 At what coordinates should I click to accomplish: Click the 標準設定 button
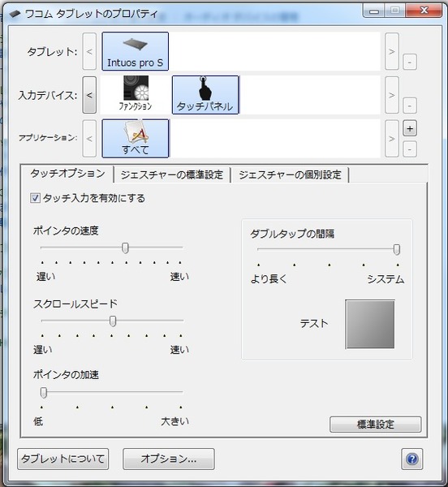click(x=375, y=425)
